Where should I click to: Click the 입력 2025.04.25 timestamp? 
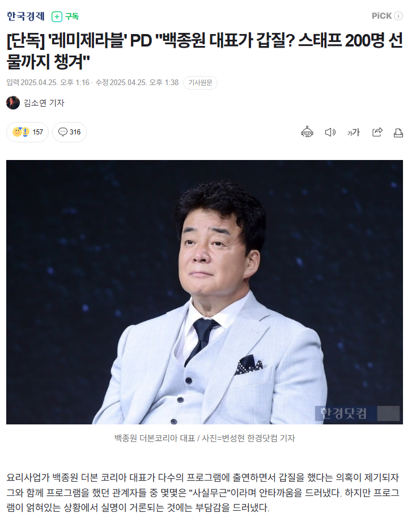tap(48, 83)
